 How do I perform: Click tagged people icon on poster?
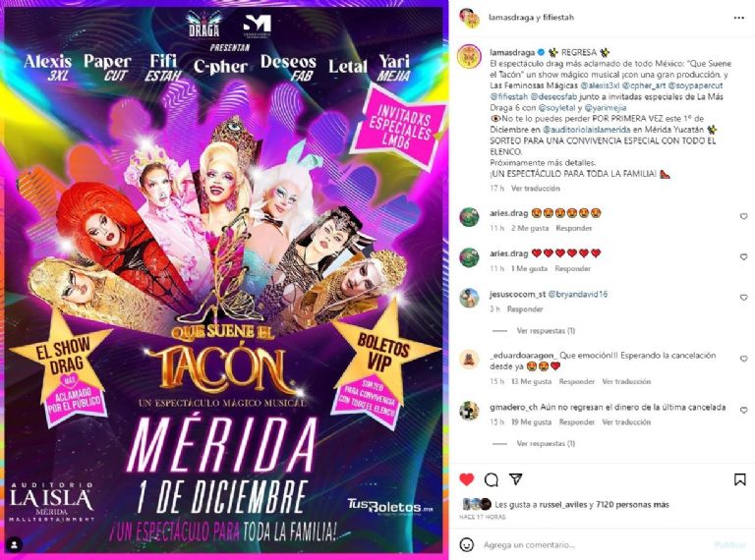pyautogui.click(x=15, y=544)
